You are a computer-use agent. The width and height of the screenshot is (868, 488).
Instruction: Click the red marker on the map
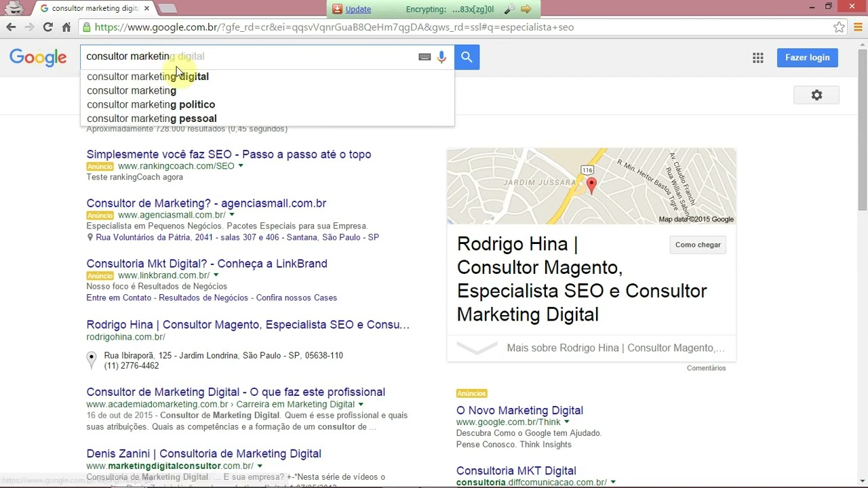click(591, 184)
